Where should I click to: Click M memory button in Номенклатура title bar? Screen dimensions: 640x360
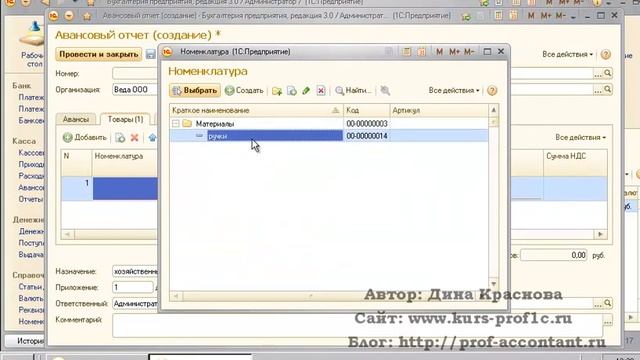tap(439, 51)
